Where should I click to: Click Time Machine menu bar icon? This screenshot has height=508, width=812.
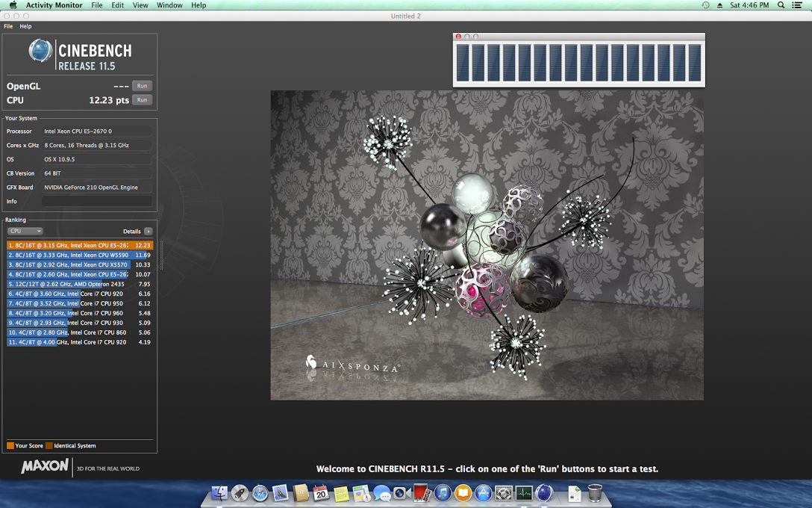pos(705,4)
